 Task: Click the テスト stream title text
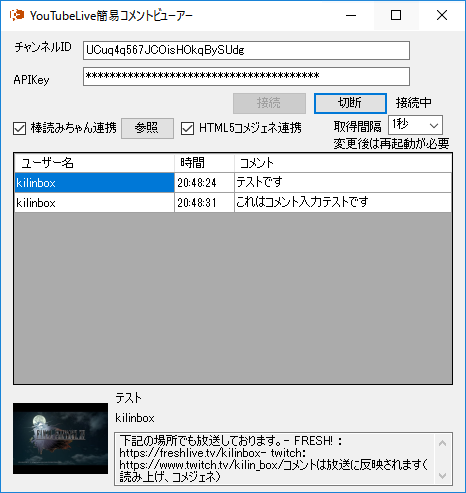click(128, 398)
